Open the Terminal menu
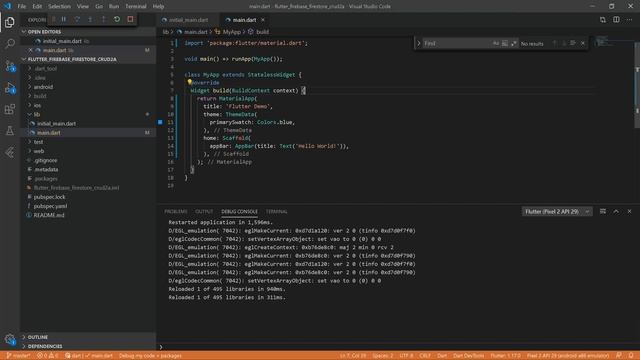This screenshot has width=640, height=360. tap(136, 6)
